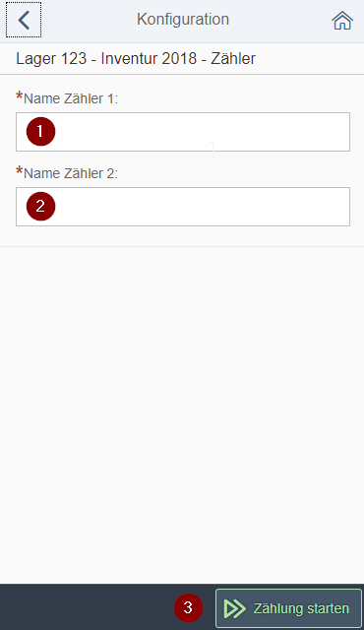
Task: Click the double-arrow icon on Zählung starten
Action: click(x=234, y=608)
